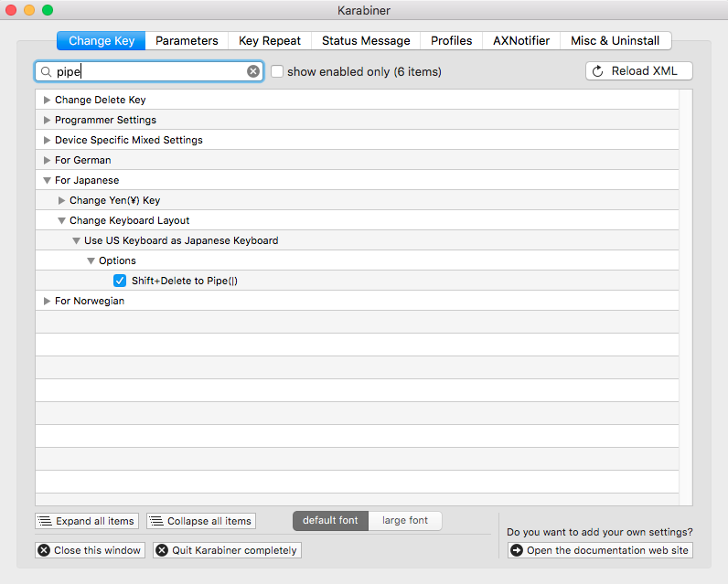Click the 'Options' row text
This screenshot has width=728, height=584.
(117, 260)
